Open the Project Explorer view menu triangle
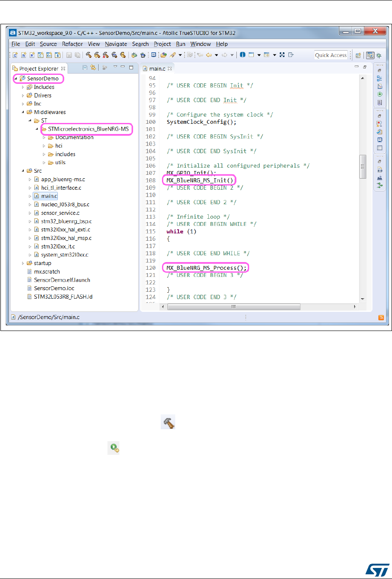 point(115,67)
